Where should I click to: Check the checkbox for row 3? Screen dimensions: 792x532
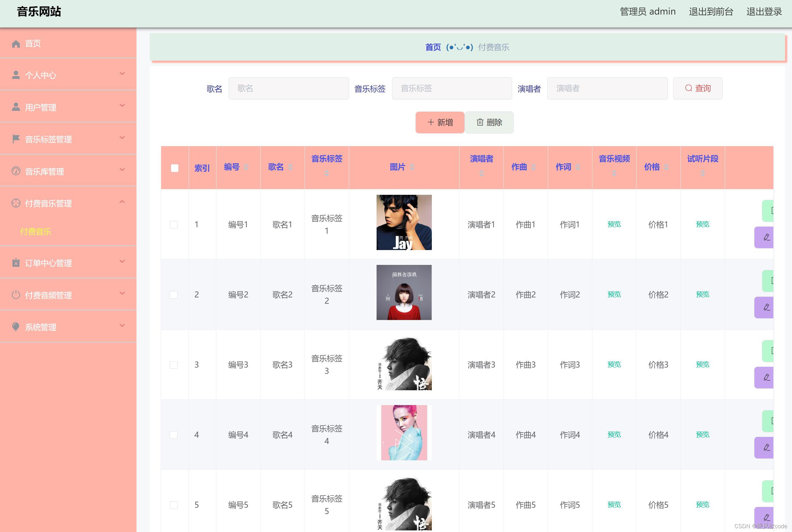tap(173, 365)
